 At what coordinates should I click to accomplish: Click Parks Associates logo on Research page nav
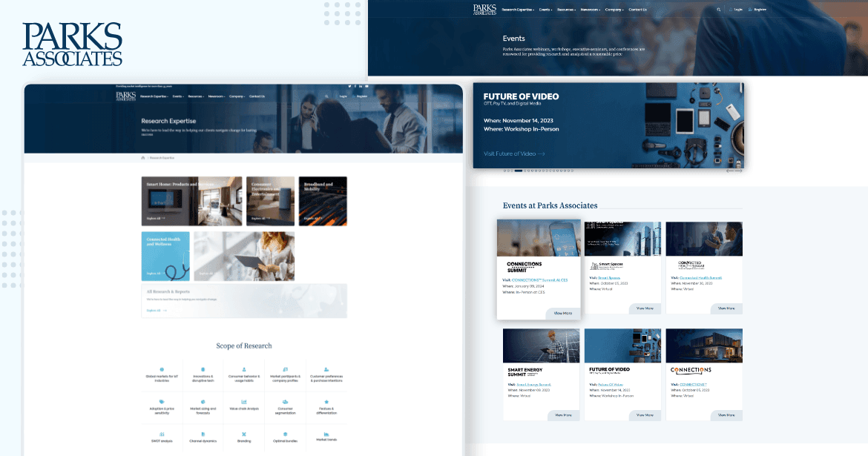tap(125, 96)
